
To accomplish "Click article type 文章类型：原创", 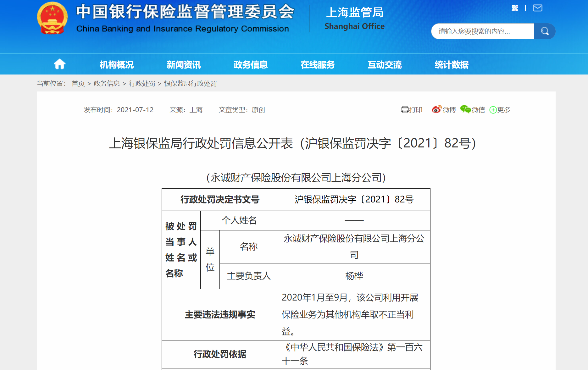I will 242,110.
